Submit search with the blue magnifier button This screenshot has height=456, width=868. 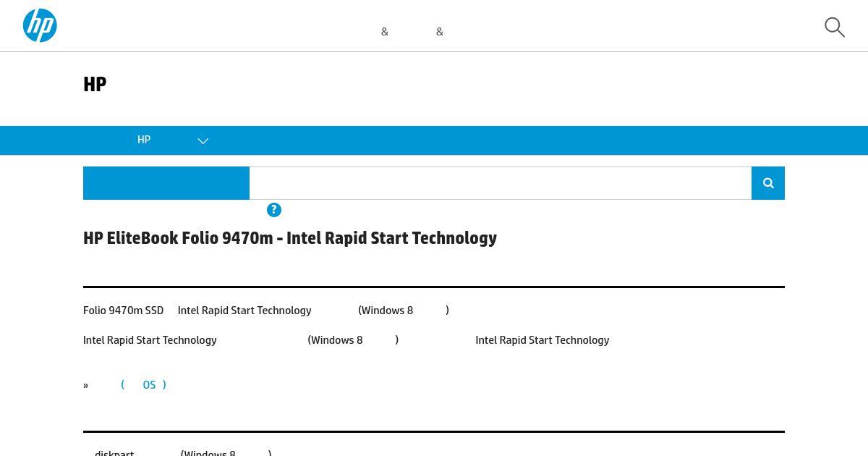pos(768,183)
